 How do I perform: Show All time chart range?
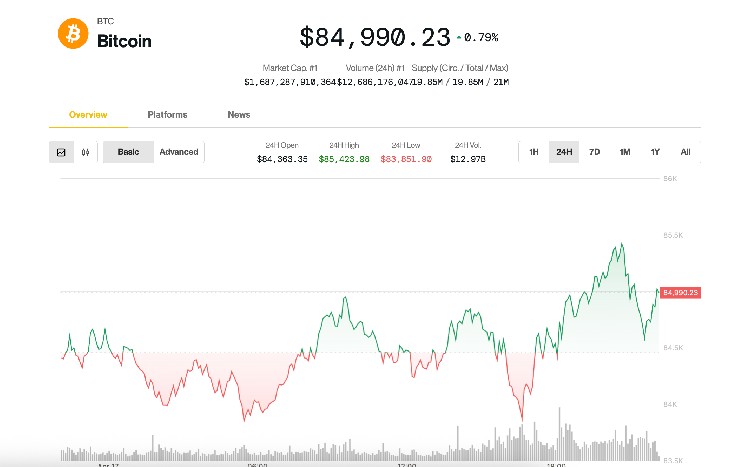pos(685,152)
